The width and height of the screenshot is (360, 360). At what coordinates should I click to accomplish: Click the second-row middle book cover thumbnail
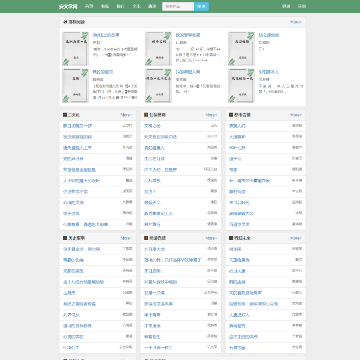coord(158,86)
